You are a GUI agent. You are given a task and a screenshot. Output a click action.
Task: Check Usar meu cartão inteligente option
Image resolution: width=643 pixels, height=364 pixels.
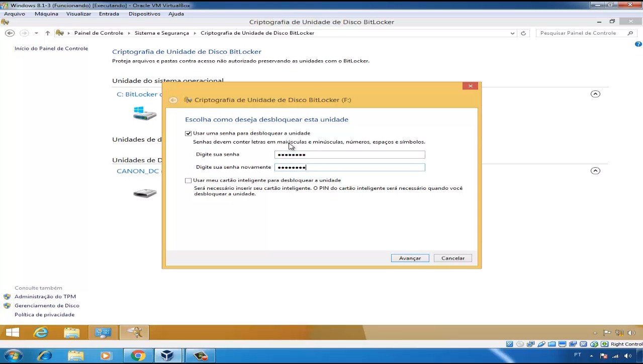[189, 180]
